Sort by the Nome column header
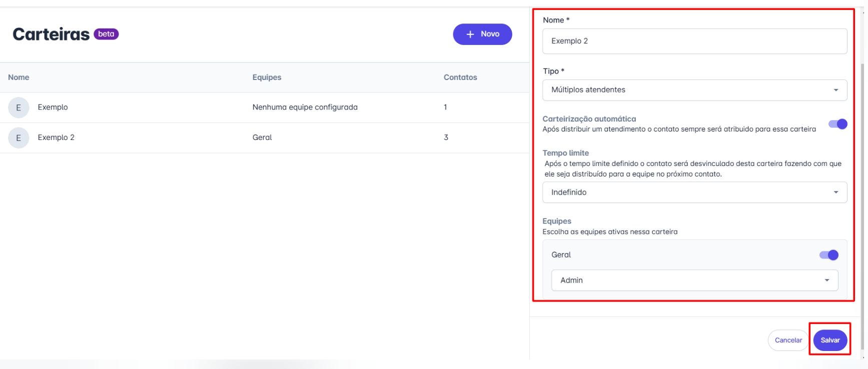Viewport: 868px width, 369px height. [x=19, y=77]
